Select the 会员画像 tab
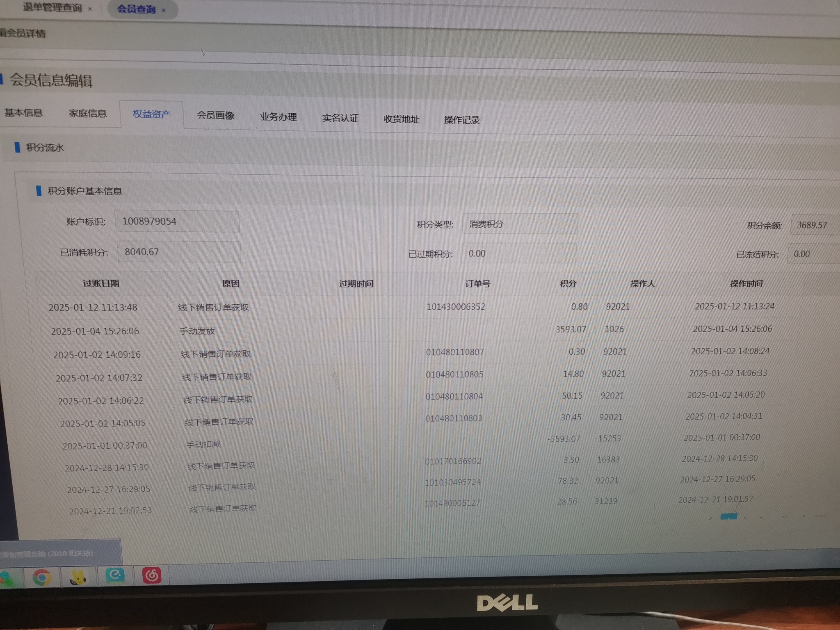Image resolution: width=840 pixels, height=630 pixels. 215,115
